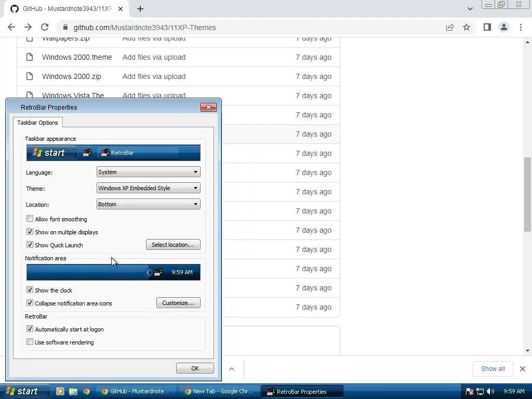Switch to GitHub - Mustardnote taskbar button
The width and height of the screenshot is (532, 399).
[x=136, y=392]
